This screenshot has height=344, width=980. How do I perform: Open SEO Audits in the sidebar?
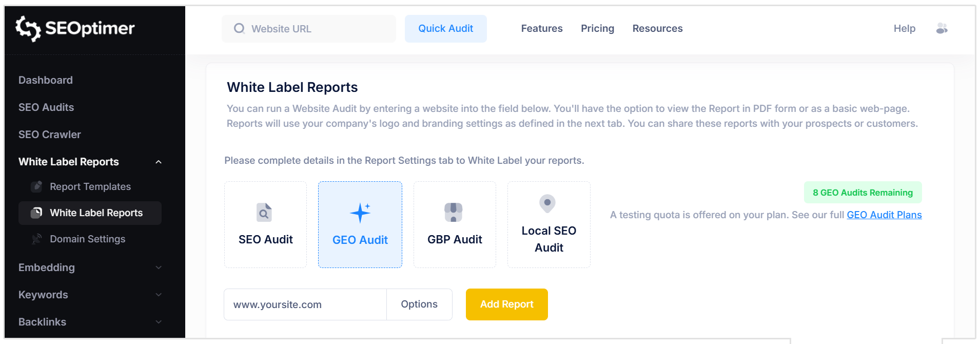click(46, 107)
